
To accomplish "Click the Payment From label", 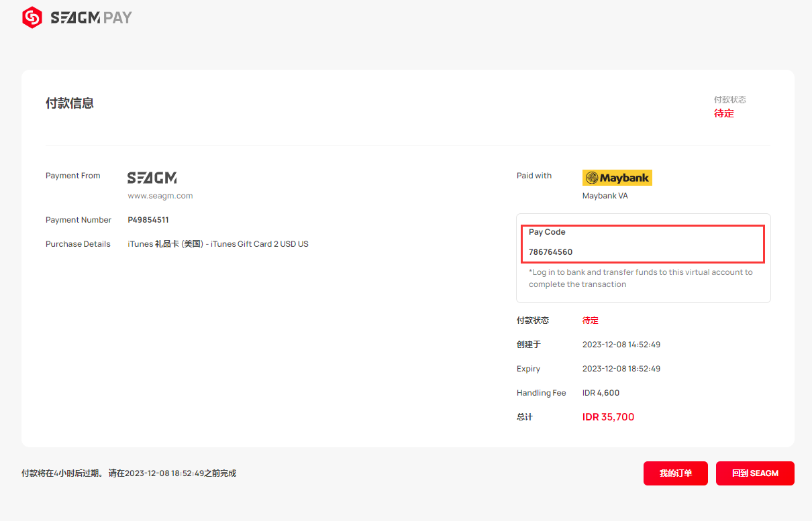I will (73, 176).
